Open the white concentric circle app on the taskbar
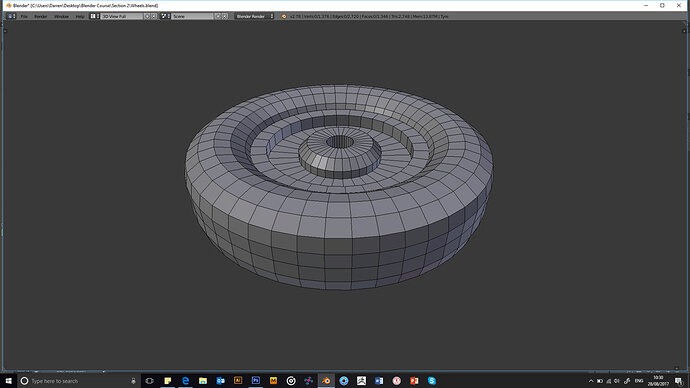Screen dimensions: 690x388 [x=291, y=381]
